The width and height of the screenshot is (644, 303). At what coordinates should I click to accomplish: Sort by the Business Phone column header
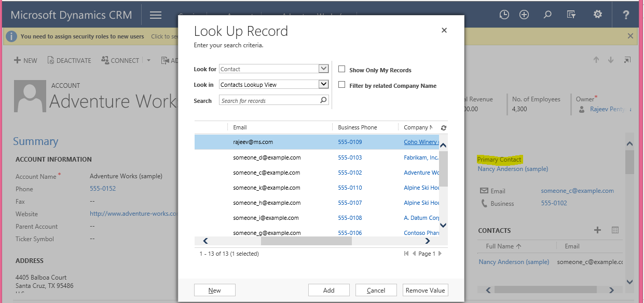pyautogui.click(x=358, y=127)
